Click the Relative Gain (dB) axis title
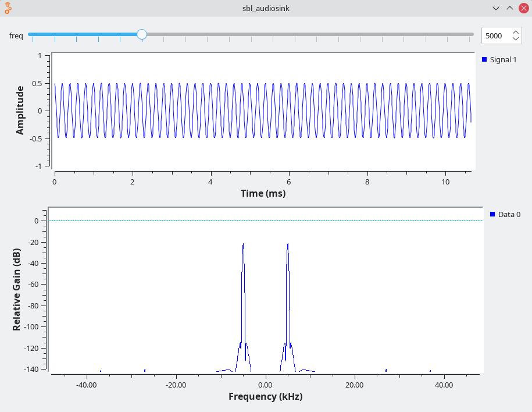 (x=17, y=288)
